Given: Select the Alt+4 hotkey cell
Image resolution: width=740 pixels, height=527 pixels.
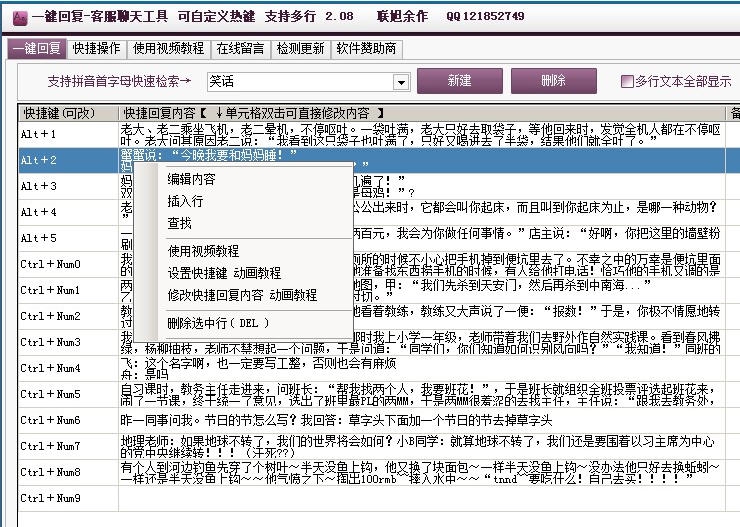Looking at the screenshot, I should (x=68, y=212).
